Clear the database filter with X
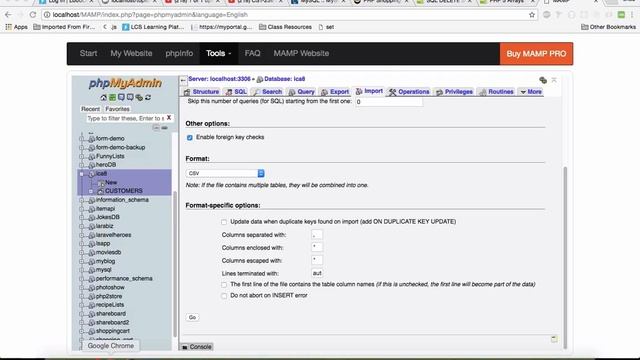This screenshot has width=640, height=360. (169, 118)
